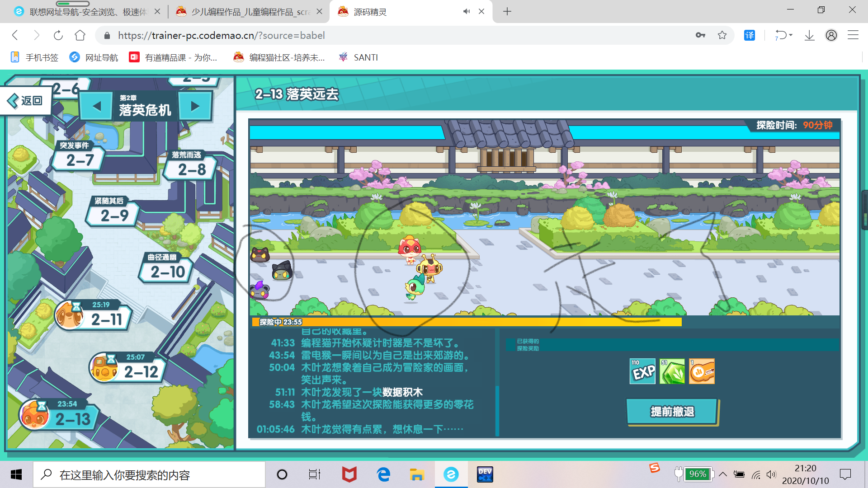Go to the browser home page
Viewport: 868px width, 488px height.
coord(80,35)
